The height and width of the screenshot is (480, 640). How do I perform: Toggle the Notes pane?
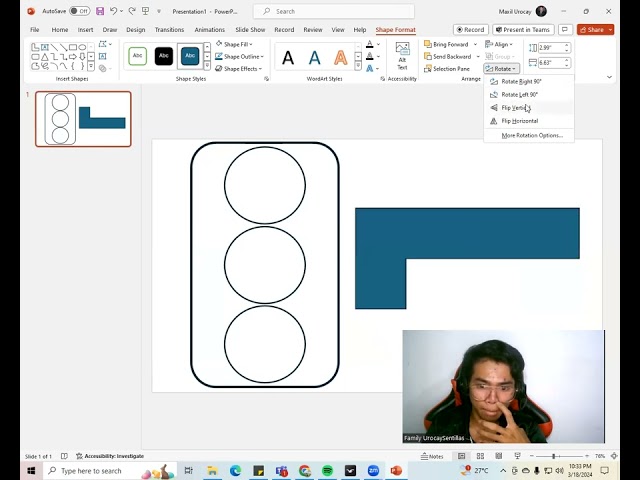pyautogui.click(x=432, y=456)
